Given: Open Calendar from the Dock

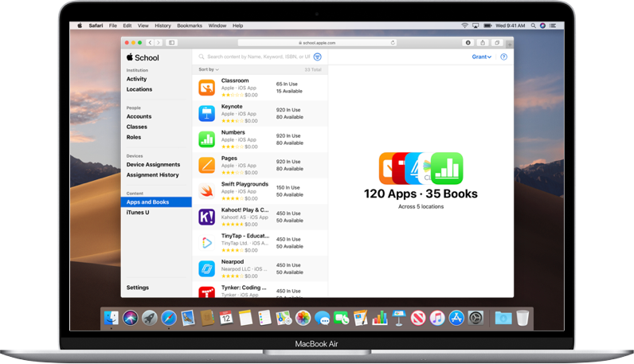Looking at the screenshot, I should (x=226, y=318).
